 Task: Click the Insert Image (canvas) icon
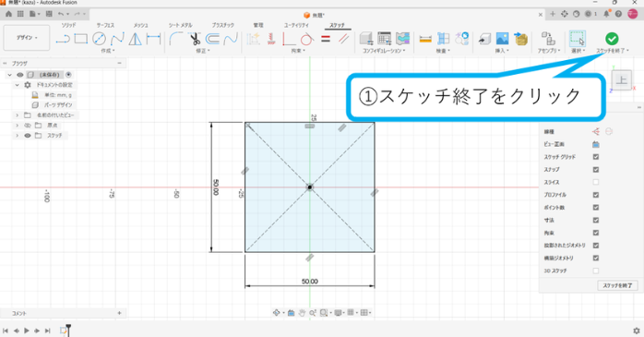click(502, 39)
